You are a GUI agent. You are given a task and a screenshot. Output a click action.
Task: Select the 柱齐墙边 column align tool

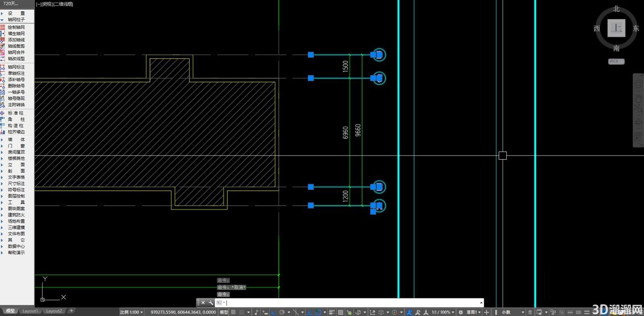[16, 132]
